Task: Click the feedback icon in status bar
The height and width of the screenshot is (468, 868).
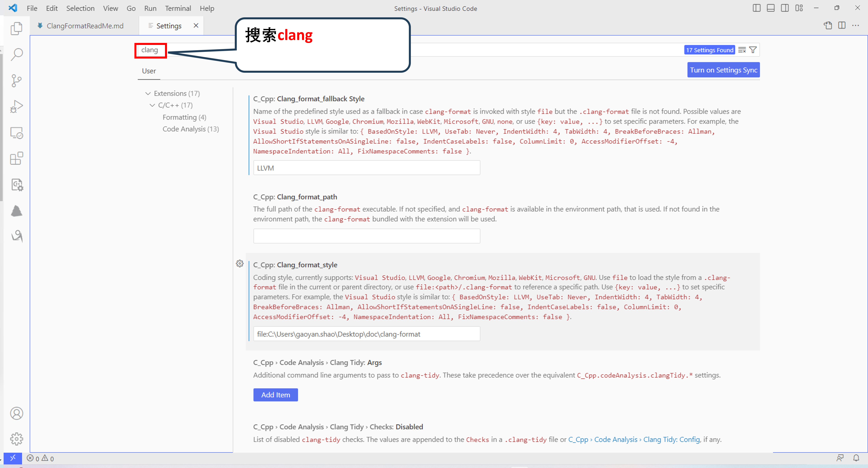Action: [840, 458]
